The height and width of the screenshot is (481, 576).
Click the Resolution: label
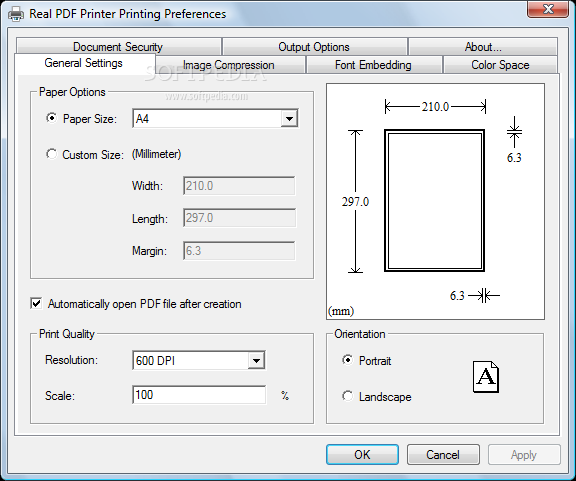tap(72, 360)
